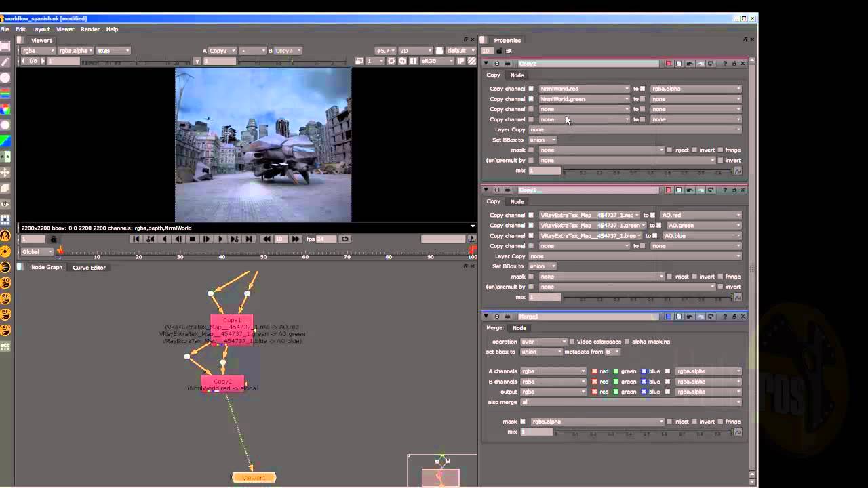Click the Copy2 mix slider track
The height and width of the screenshot is (488, 868).
click(648, 171)
